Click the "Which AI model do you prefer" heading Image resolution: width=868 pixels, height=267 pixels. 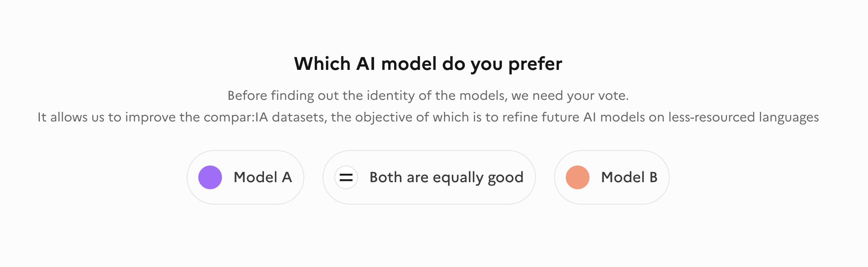point(428,64)
